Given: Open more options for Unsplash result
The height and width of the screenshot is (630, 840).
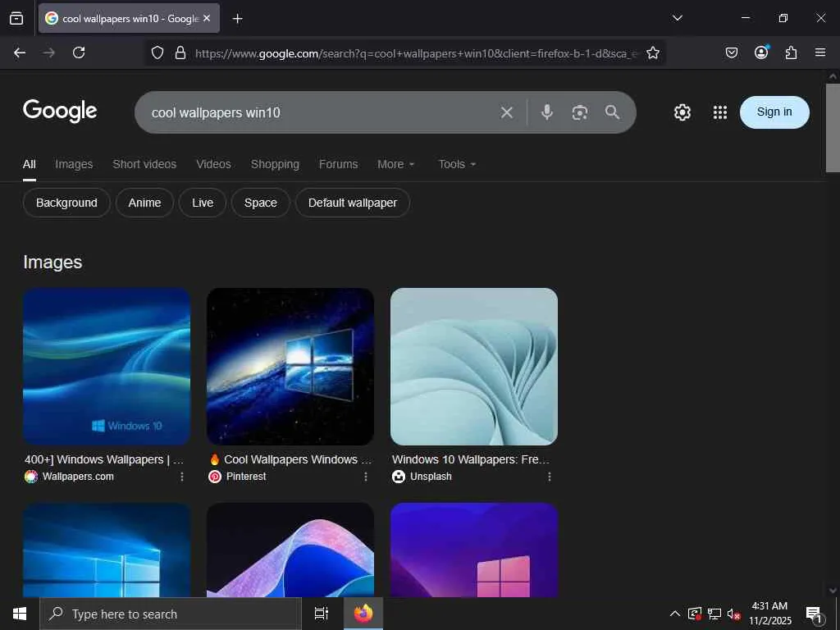Looking at the screenshot, I should (549, 477).
